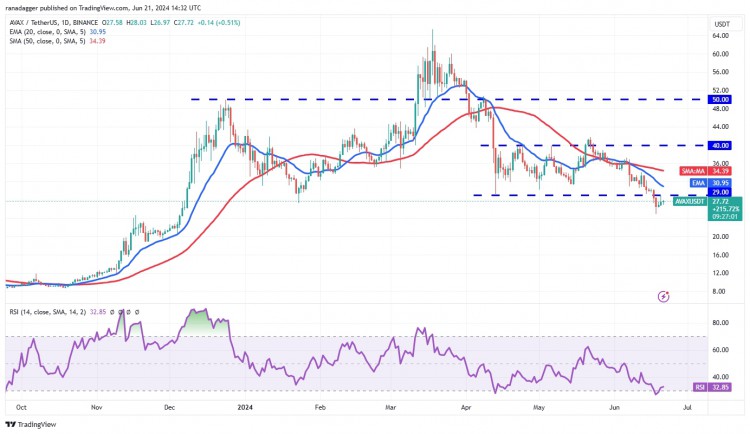
Task: Click the TradingView logo at bottom left
Action: [x=31, y=424]
